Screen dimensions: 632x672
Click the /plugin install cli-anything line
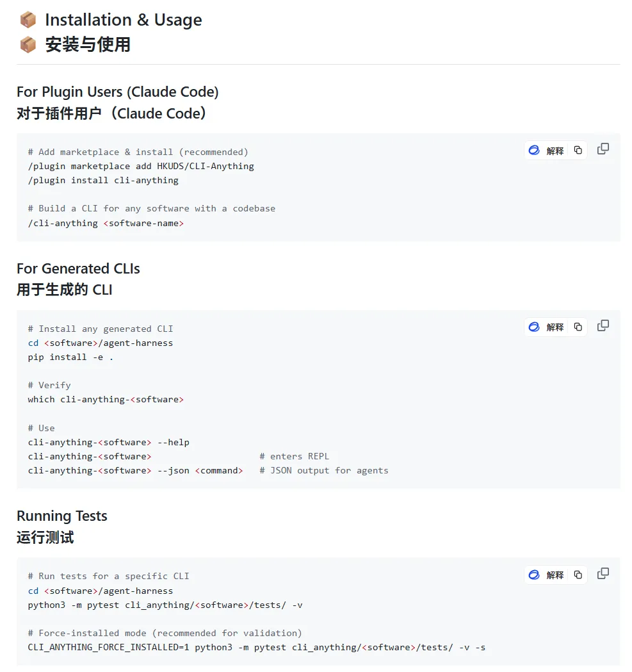[103, 180]
